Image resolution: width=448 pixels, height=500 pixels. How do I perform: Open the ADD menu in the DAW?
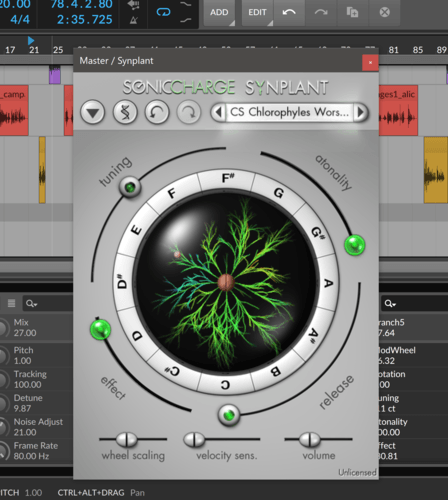(x=219, y=12)
